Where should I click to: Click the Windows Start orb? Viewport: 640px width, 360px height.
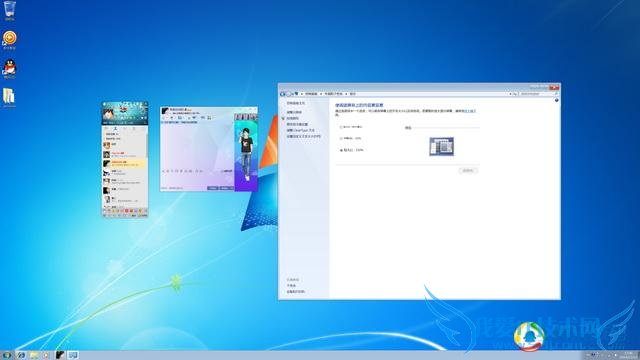(7, 355)
